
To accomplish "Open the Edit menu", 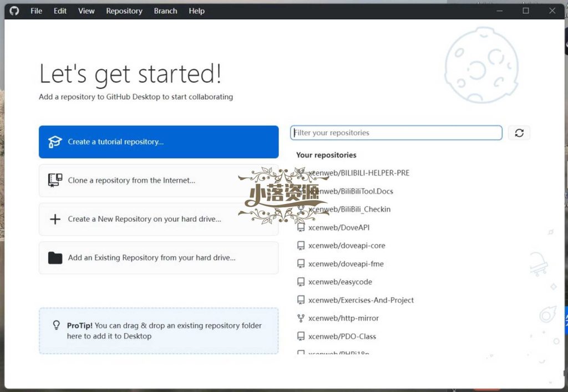I will (x=60, y=11).
